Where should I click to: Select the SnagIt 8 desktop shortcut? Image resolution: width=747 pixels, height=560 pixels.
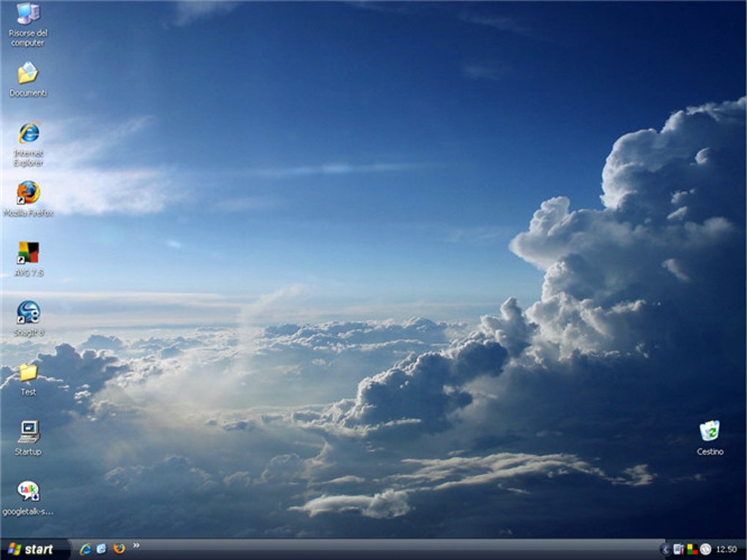pos(29,318)
